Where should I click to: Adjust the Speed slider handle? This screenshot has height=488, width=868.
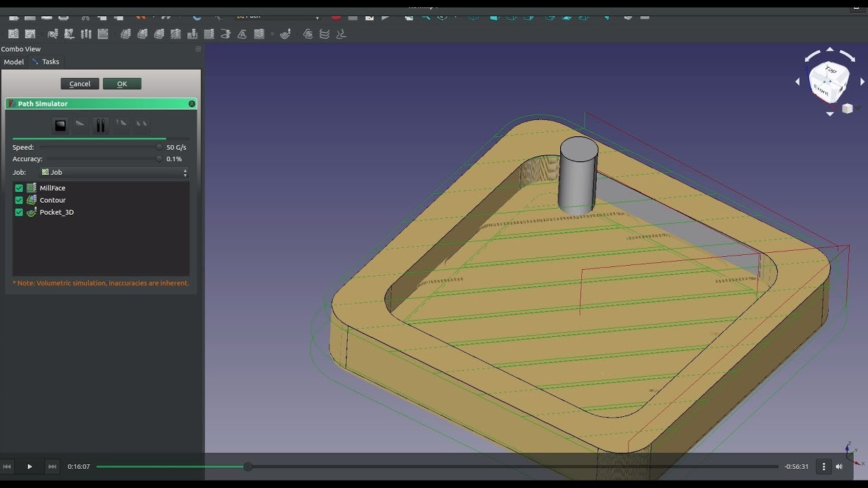(159, 147)
